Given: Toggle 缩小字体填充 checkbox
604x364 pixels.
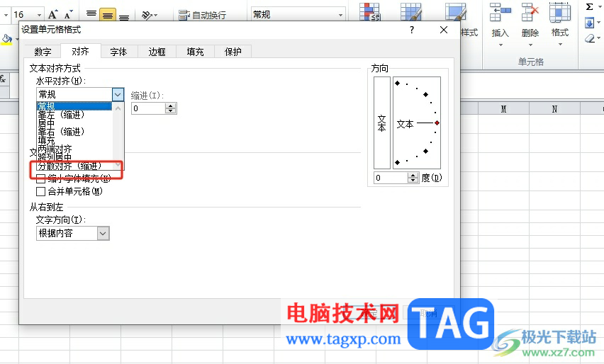Looking at the screenshot, I should (x=40, y=178).
